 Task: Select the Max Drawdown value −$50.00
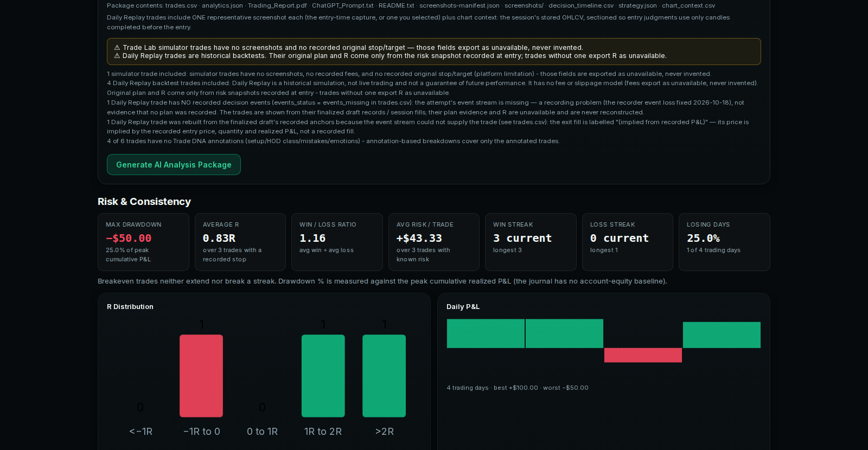click(x=129, y=238)
